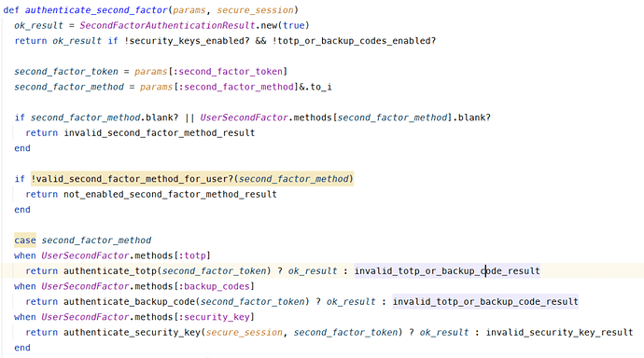Image resolution: width=644 pixels, height=358 pixels.
Task: Click the final end keyword of case block
Action: 22,348
